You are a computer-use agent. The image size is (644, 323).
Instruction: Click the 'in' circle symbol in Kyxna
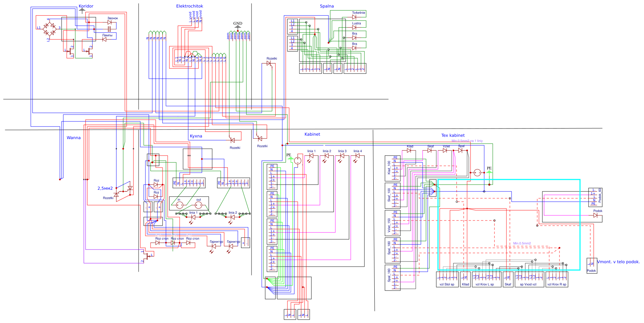click(x=180, y=205)
